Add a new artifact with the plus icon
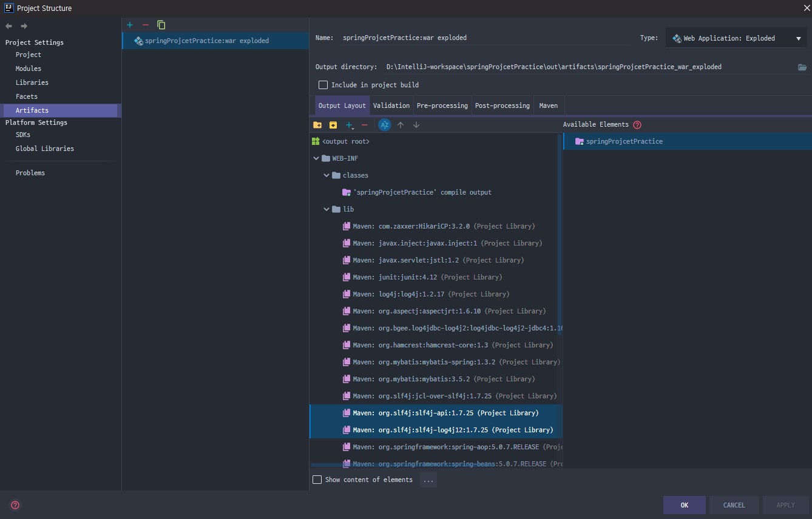This screenshot has height=519, width=812. coord(130,25)
